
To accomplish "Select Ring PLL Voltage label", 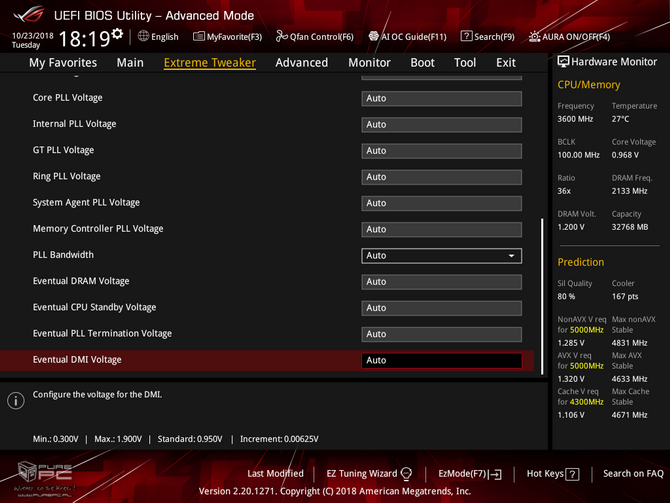I will [x=67, y=176].
